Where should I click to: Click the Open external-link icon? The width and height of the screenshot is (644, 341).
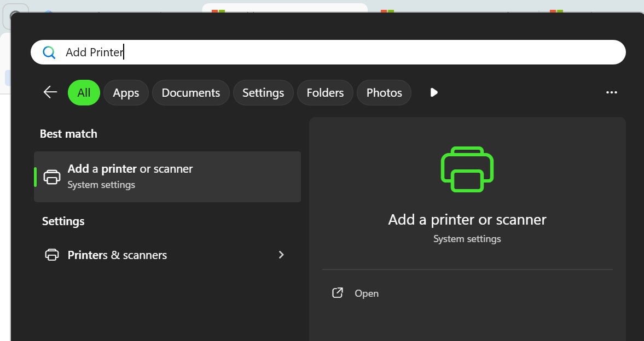[338, 293]
